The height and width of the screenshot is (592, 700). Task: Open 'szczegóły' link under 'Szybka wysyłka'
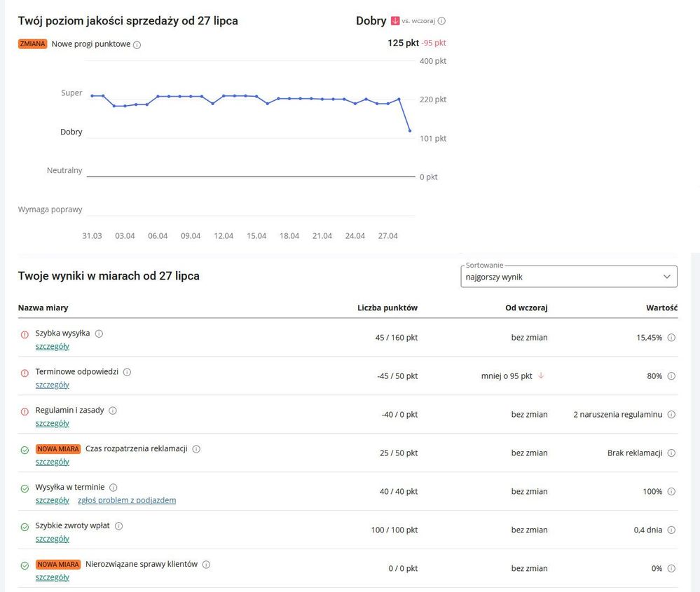point(53,347)
